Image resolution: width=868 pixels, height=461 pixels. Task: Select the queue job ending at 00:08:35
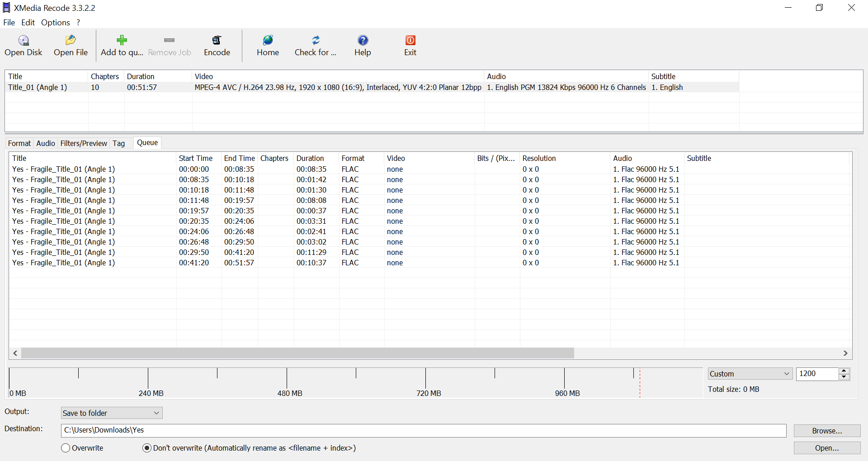[x=64, y=169]
